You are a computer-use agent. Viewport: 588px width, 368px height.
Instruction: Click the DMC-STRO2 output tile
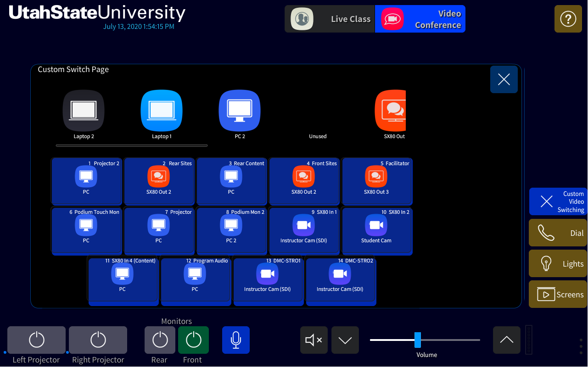(x=340, y=279)
